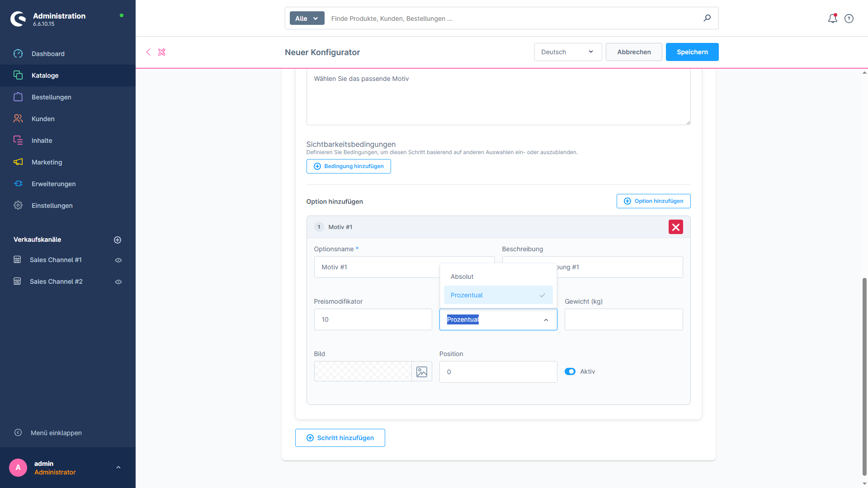This screenshot has width=868, height=488.
Task: Toggle the Aktiv switch
Action: point(570,371)
